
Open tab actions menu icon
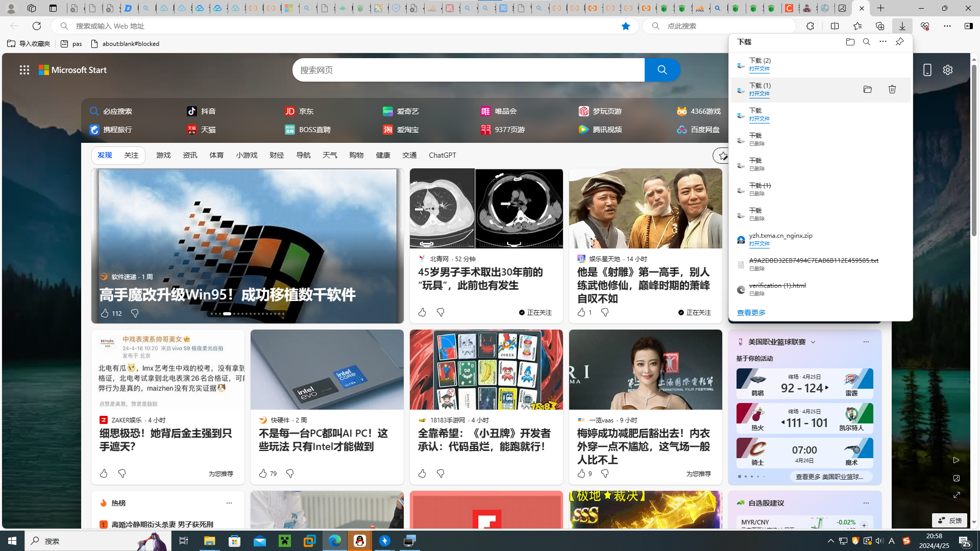[x=53, y=8]
